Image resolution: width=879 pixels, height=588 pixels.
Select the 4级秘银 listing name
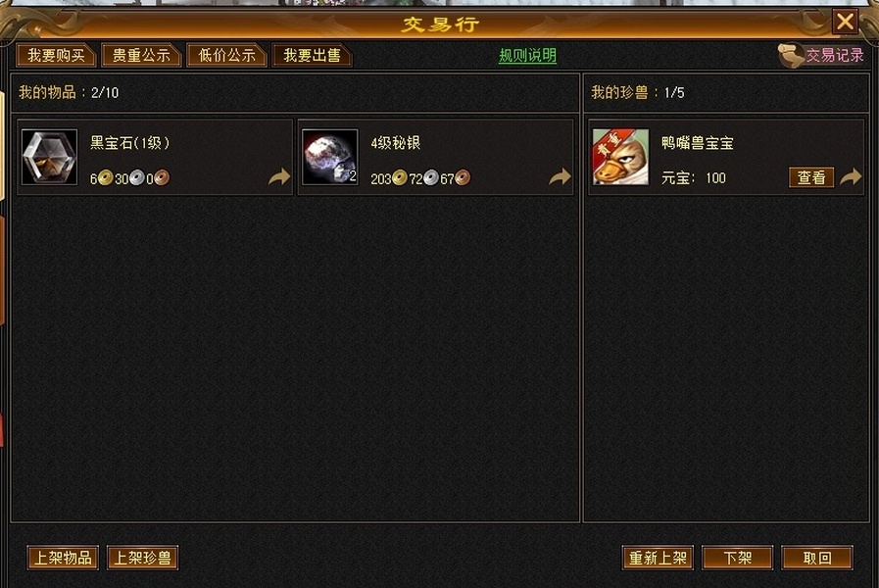396,143
